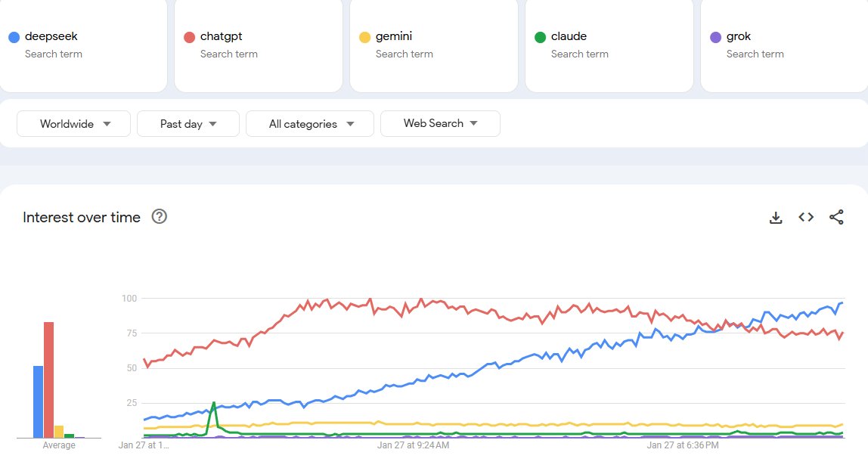Click the green claude spike on chart
Screen dimensions: 868x468
click(x=214, y=404)
